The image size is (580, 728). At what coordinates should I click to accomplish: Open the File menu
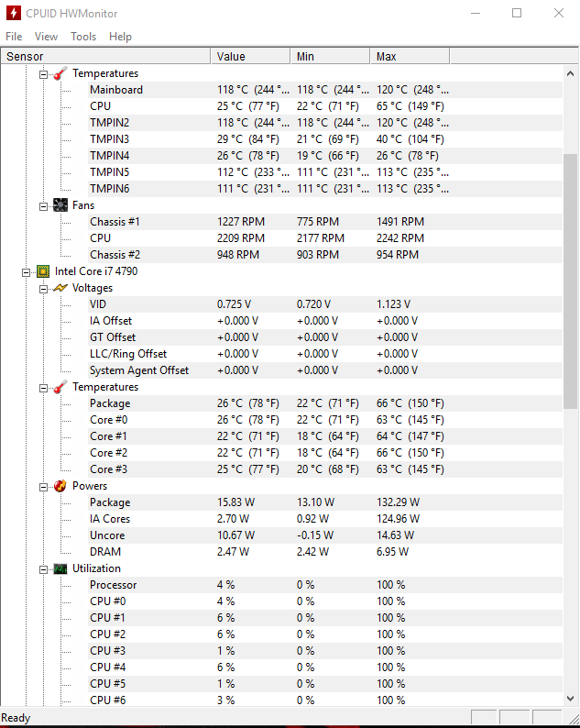coord(14,37)
